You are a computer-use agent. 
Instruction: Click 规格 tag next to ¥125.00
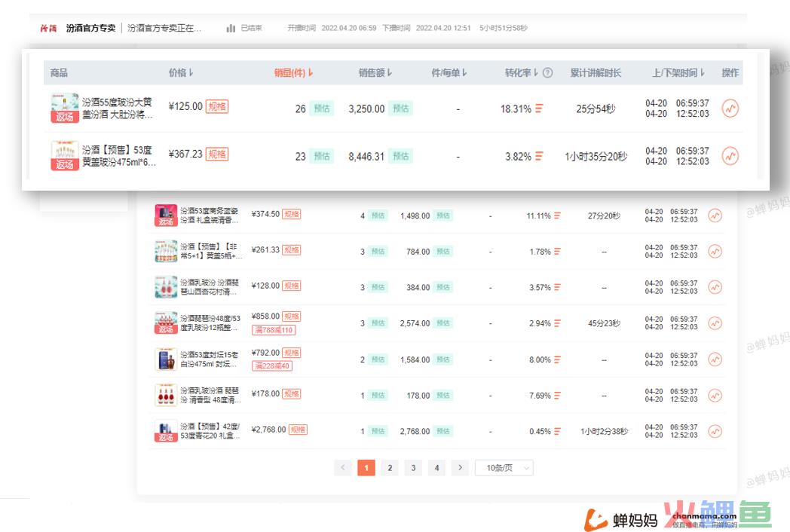pyautogui.click(x=217, y=106)
